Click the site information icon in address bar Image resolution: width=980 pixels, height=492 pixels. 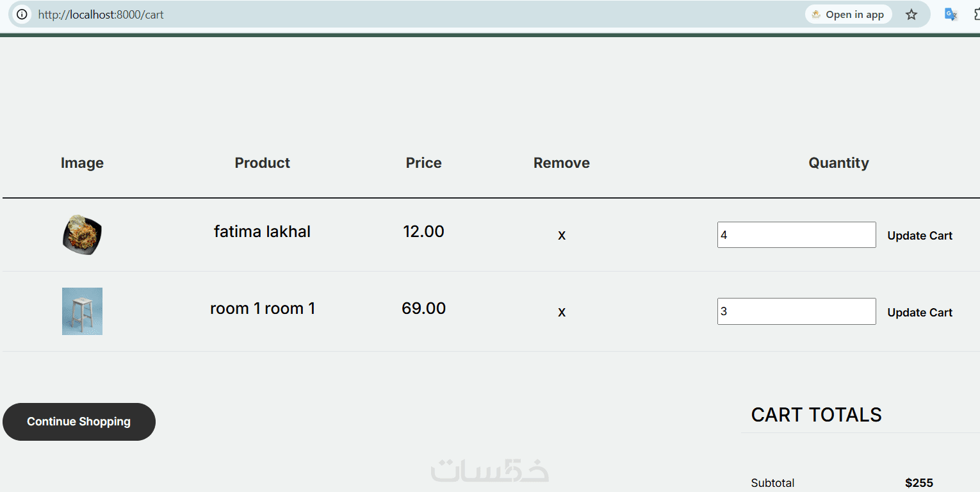[22, 14]
